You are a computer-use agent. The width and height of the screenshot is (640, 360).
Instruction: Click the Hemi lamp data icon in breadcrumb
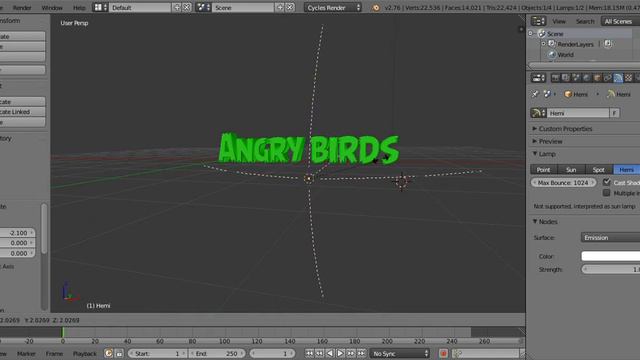(x=611, y=94)
